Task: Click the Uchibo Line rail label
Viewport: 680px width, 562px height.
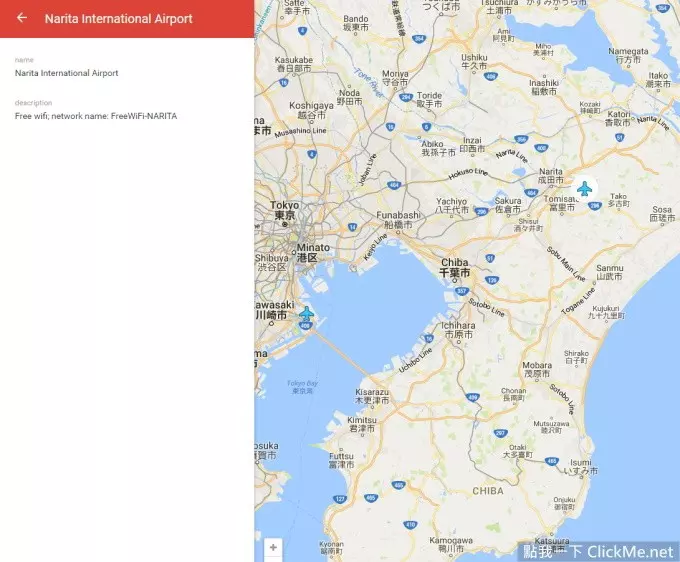Action: pyautogui.click(x=415, y=360)
